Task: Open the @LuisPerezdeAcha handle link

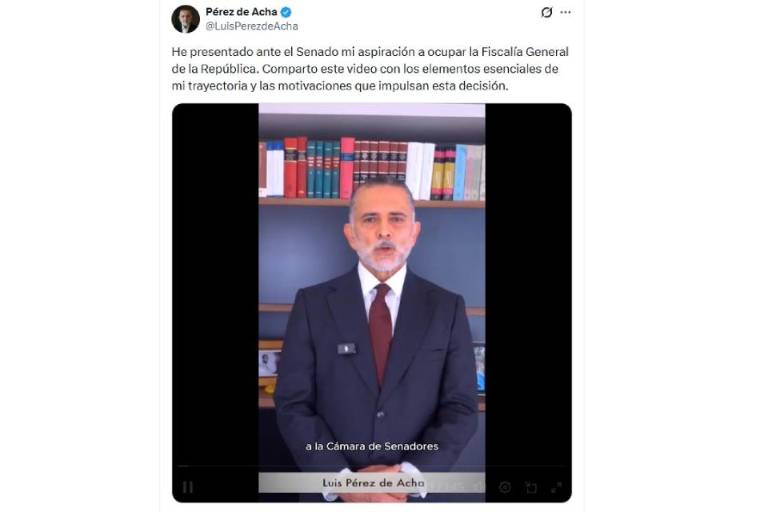Action: coord(252,26)
